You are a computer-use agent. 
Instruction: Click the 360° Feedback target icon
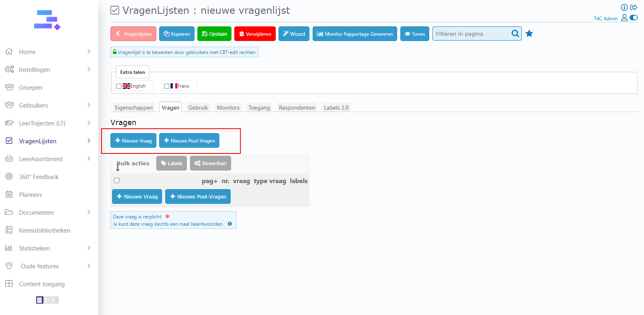[x=9, y=177]
